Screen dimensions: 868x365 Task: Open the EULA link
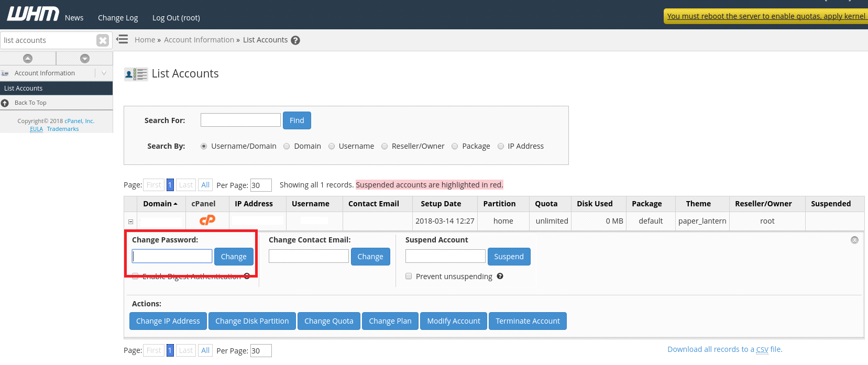coord(37,129)
